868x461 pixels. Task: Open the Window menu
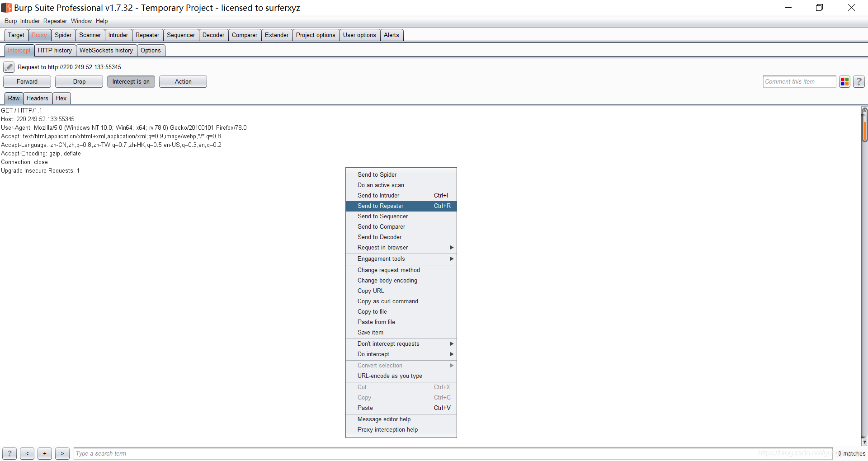(81, 21)
